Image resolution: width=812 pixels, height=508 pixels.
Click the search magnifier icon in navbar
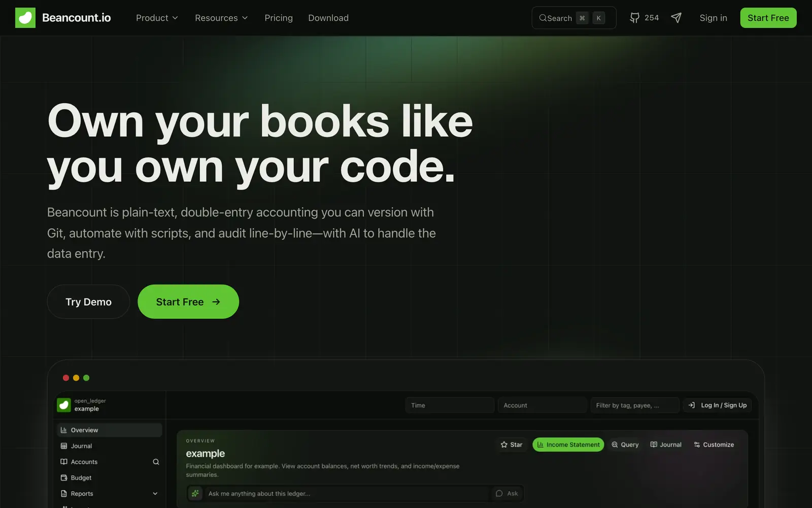(x=543, y=18)
